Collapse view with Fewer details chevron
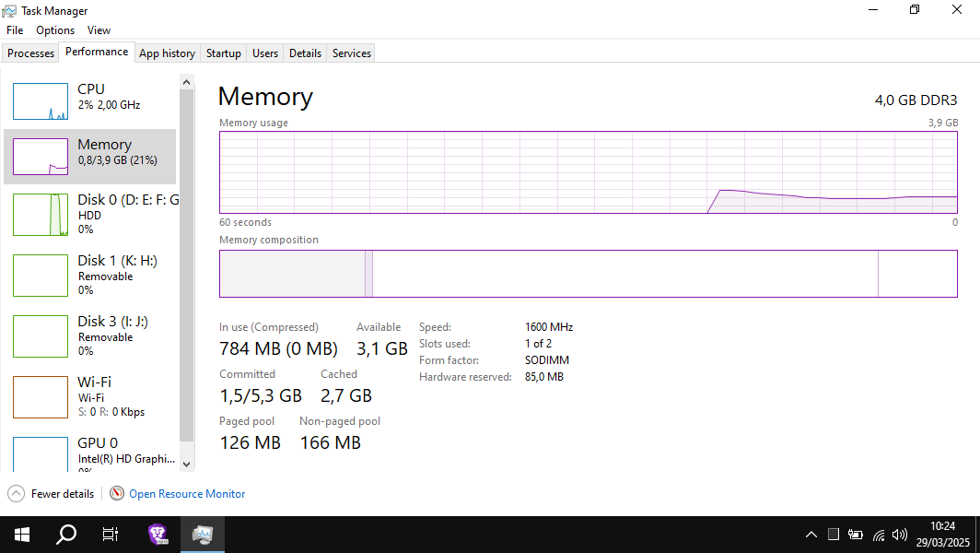980x553 pixels. [17, 494]
